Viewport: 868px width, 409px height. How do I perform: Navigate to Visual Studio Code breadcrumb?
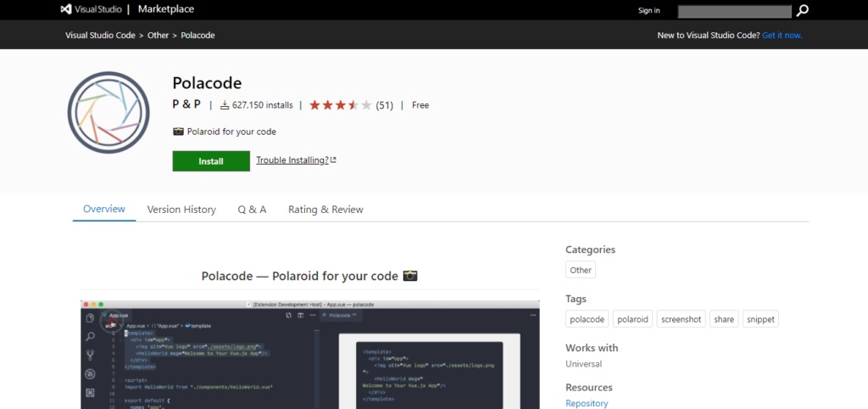click(x=101, y=35)
